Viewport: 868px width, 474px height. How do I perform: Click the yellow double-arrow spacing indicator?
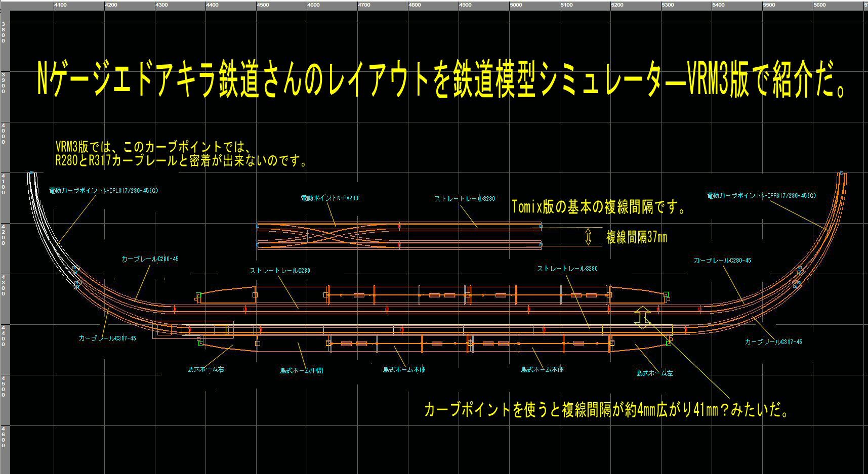coord(642,317)
